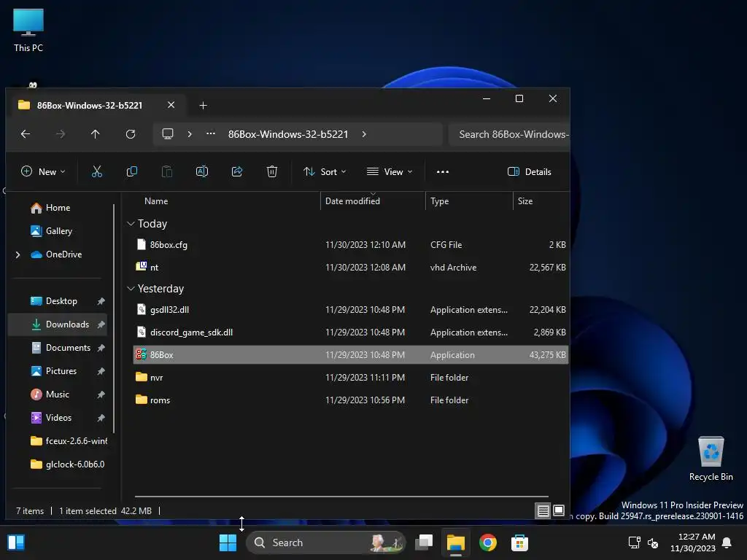Open Videos in the sidebar
The height and width of the screenshot is (560, 747).
click(x=58, y=418)
